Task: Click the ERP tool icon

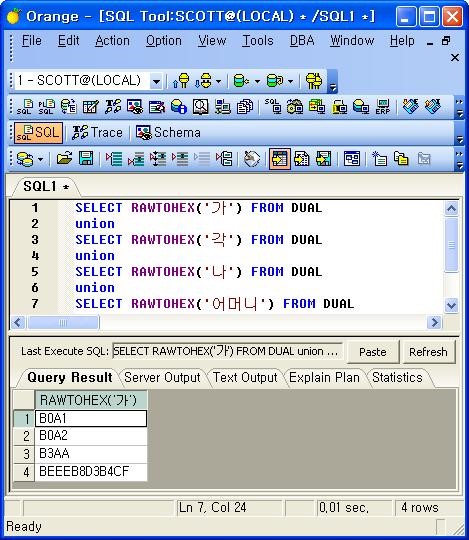Action: (383, 107)
